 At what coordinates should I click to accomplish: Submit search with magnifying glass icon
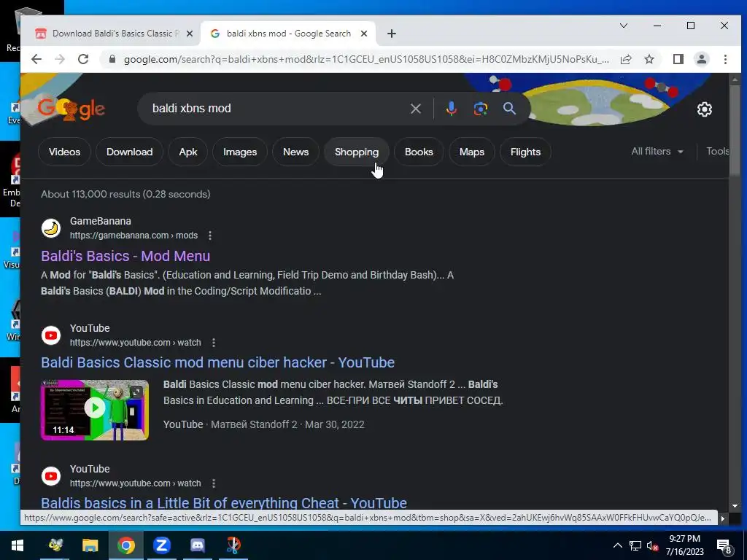click(509, 109)
